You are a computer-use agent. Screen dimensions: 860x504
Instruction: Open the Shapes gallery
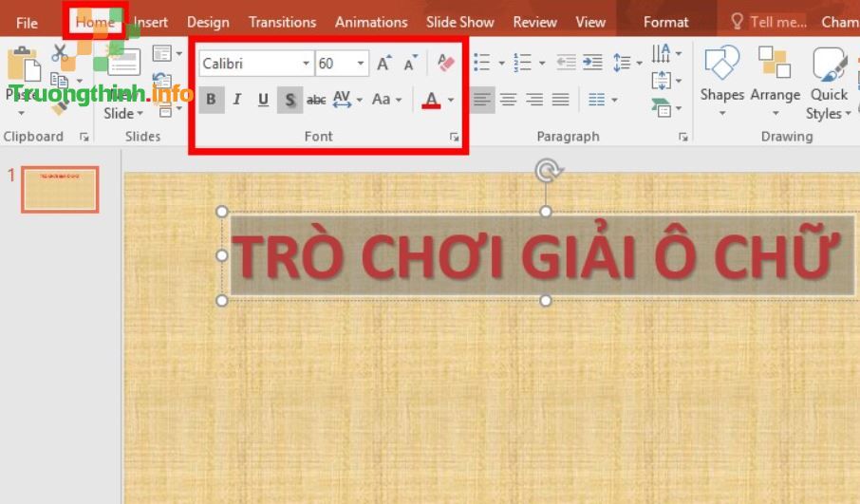pyautogui.click(x=721, y=82)
